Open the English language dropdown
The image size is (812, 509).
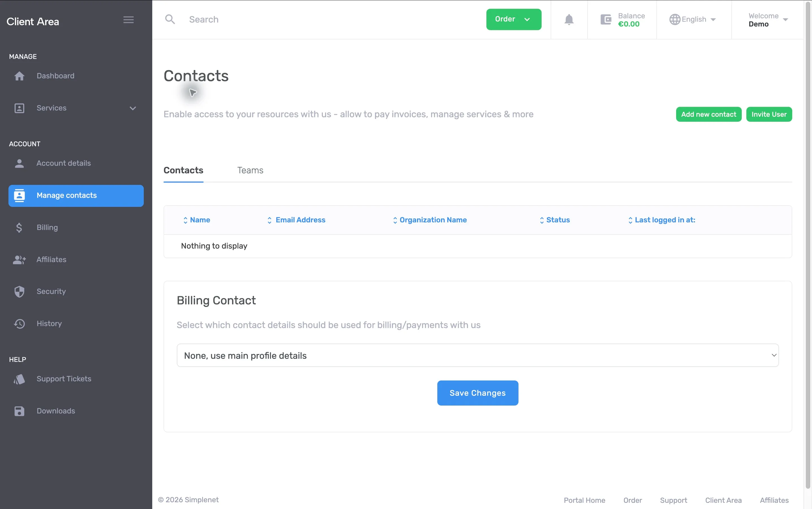[x=693, y=19]
